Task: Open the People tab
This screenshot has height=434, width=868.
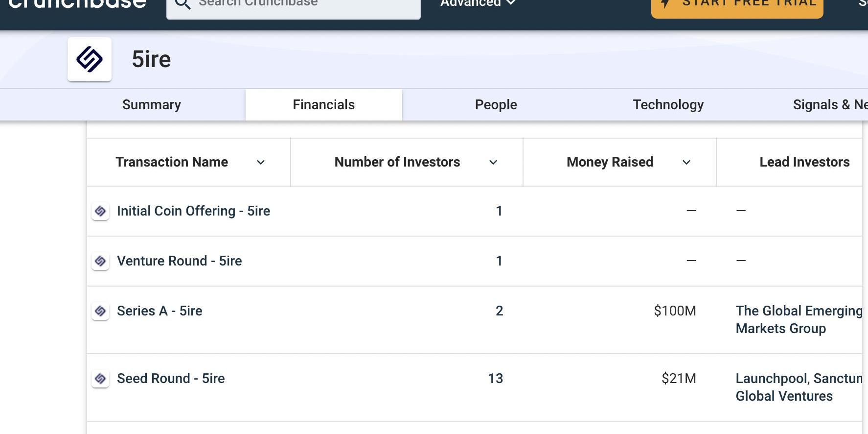Action: coord(496,104)
